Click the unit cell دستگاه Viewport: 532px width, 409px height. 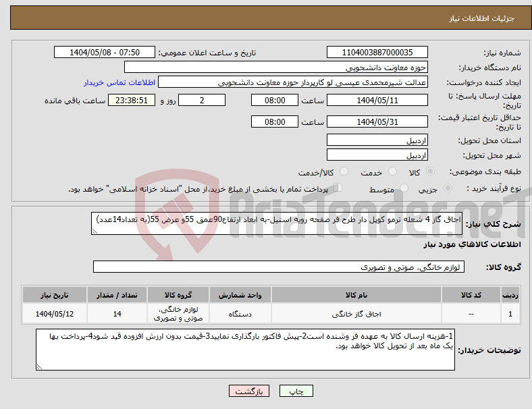coord(240,314)
